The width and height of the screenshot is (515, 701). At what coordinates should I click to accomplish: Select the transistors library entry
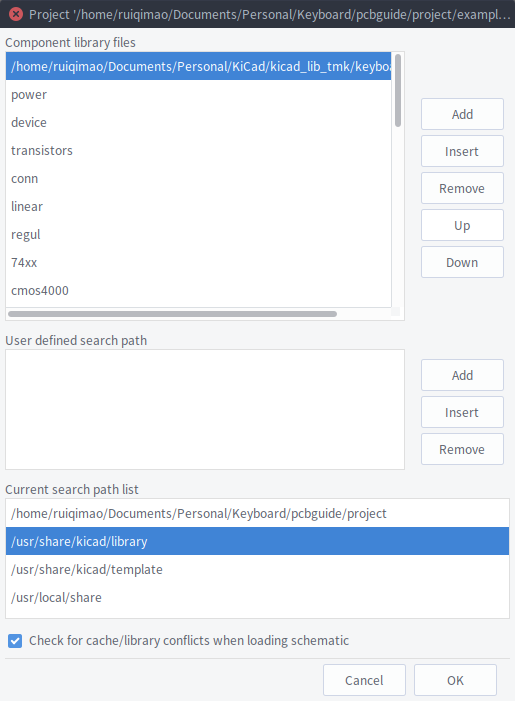click(198, 151)
